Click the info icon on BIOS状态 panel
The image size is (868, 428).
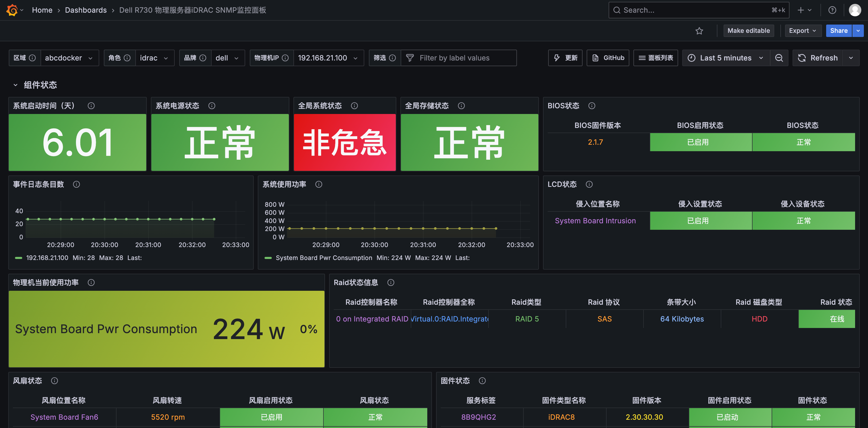coord(592,105)
